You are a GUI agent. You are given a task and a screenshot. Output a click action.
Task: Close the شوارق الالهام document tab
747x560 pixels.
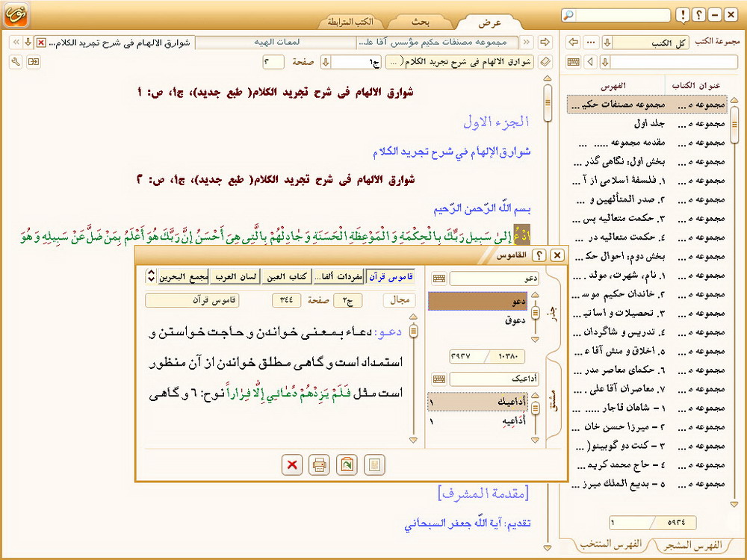coord(41,43)
